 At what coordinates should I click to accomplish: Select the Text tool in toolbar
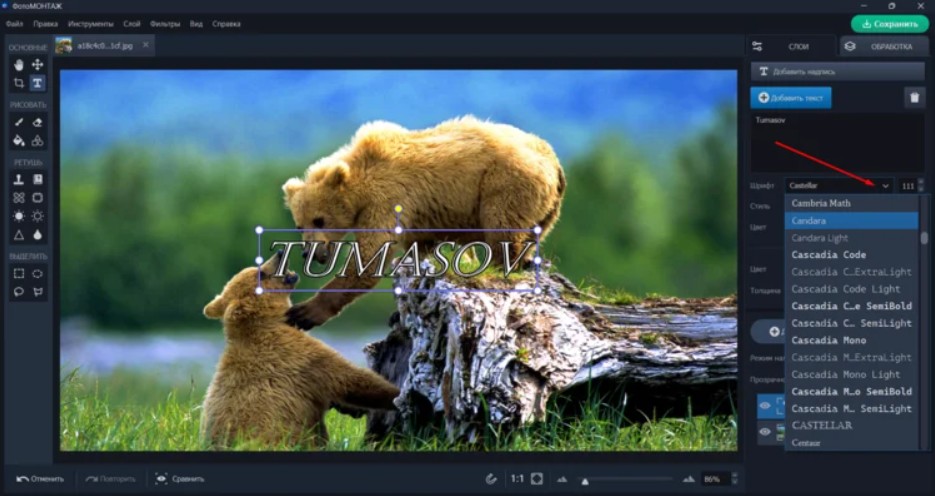click(37, 83)
